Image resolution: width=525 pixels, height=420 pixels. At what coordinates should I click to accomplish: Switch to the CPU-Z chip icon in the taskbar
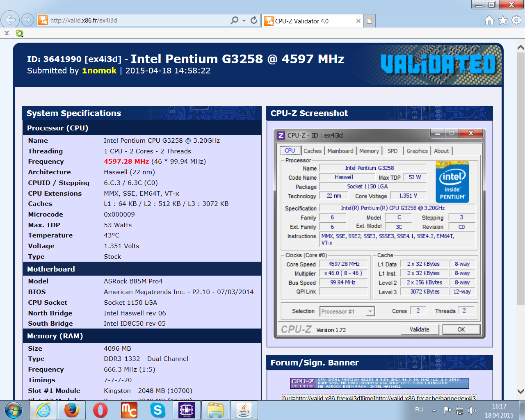(187, 410)
